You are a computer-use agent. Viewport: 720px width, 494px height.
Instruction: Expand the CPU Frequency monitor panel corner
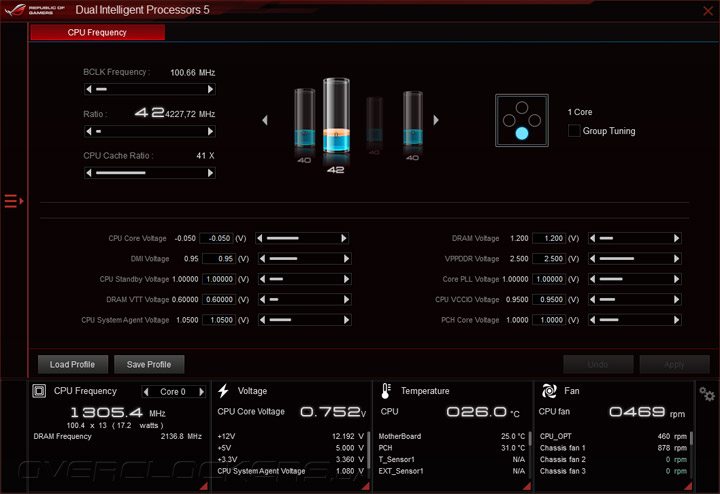[204, 486]
